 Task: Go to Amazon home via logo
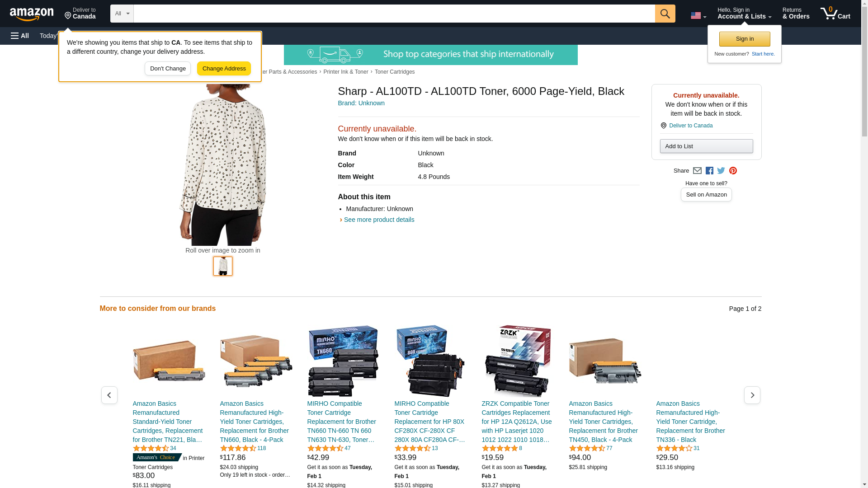[32, 14]
